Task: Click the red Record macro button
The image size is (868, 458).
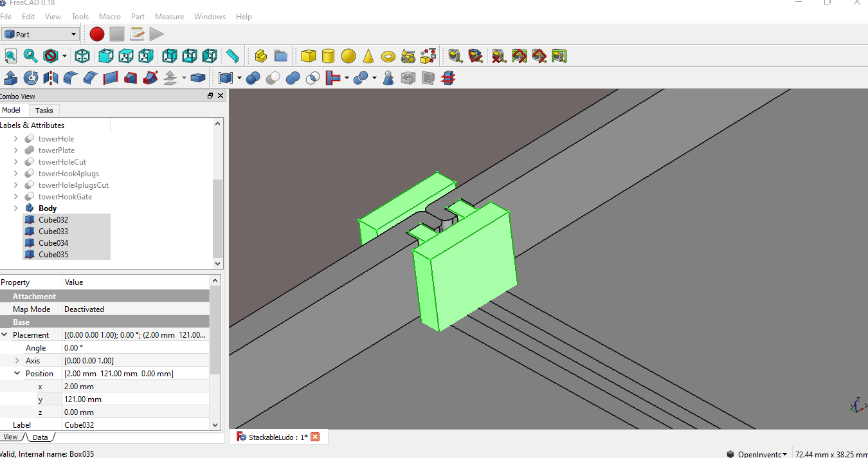Action: tap(97, 34)
